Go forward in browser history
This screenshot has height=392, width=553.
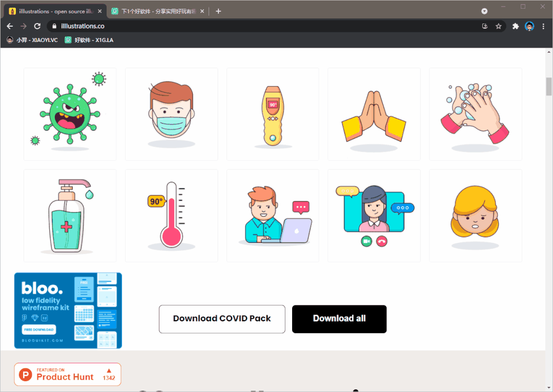(x=24, y=26)
